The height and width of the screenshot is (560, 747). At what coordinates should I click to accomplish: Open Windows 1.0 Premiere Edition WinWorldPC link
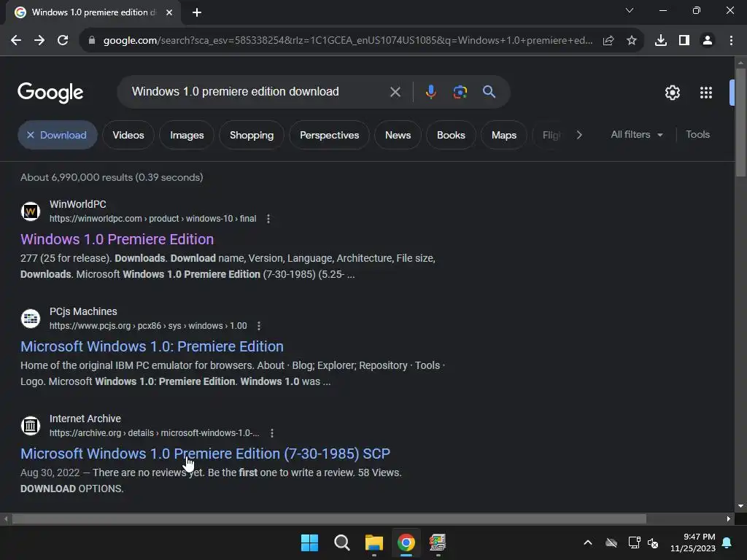tap(117, 239)
